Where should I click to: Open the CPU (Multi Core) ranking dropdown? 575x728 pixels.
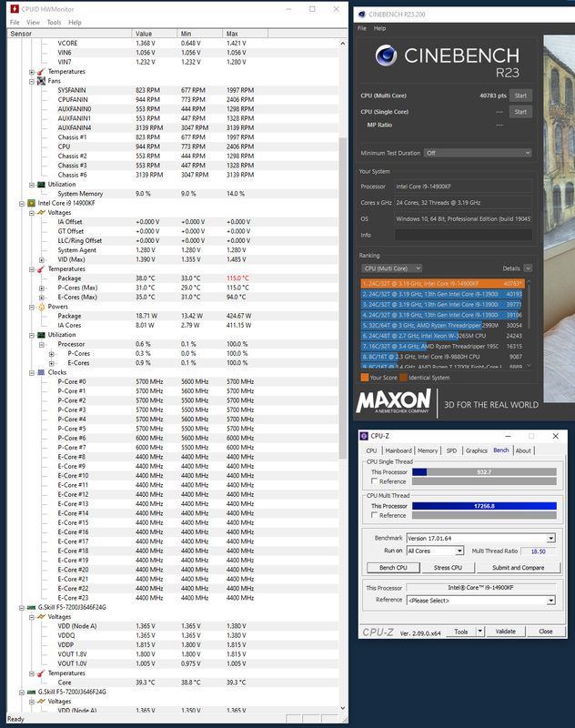point(392,268)
